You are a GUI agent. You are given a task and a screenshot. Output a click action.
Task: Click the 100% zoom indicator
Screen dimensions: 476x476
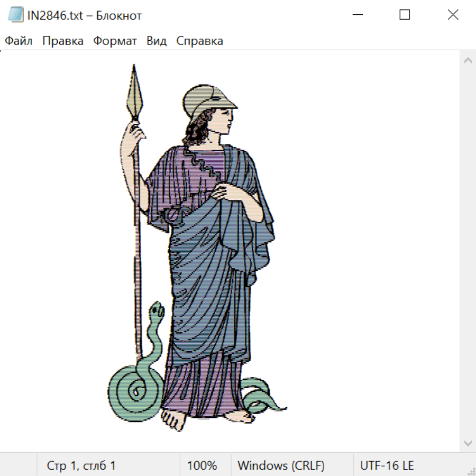[x=202, y=466]
